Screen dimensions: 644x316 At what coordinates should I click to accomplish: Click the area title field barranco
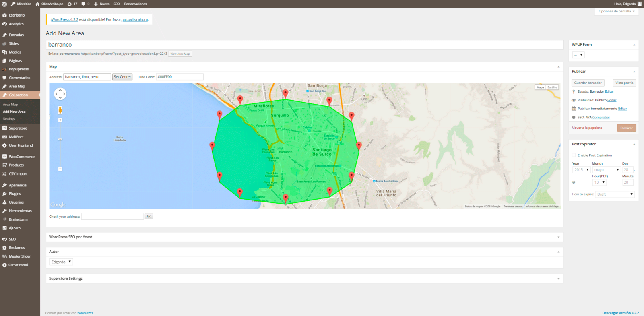pos(304,45)
